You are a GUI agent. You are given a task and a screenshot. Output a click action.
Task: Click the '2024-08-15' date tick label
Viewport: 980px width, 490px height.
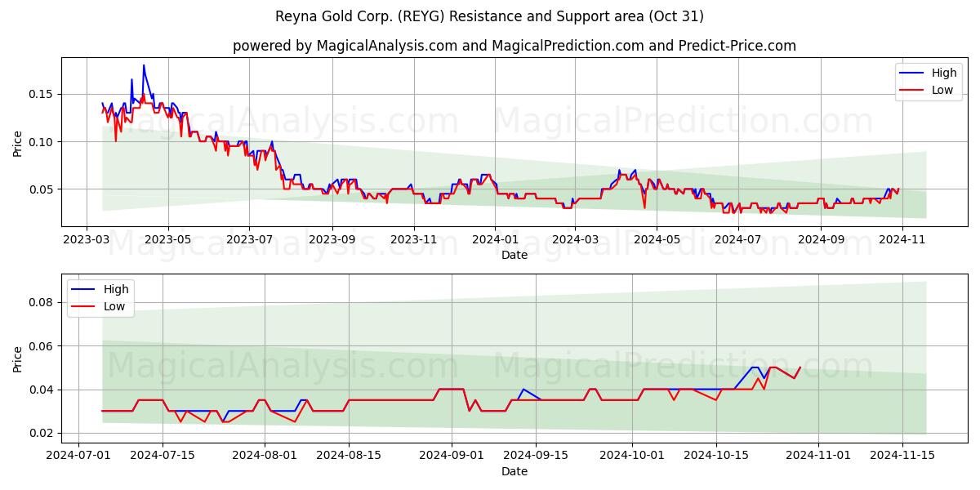coord(349,456)
